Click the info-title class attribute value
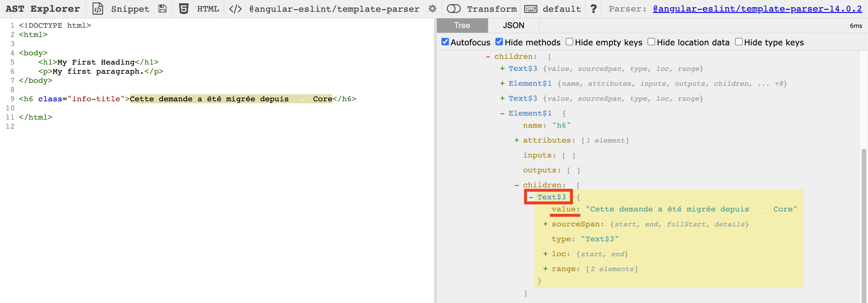868x303 pixels. 96,99
